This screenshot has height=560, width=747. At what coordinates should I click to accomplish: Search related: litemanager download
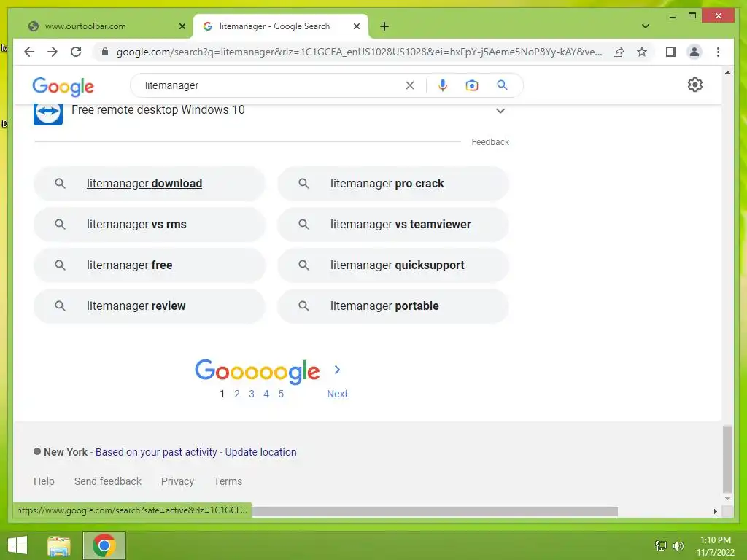[149, 183]
